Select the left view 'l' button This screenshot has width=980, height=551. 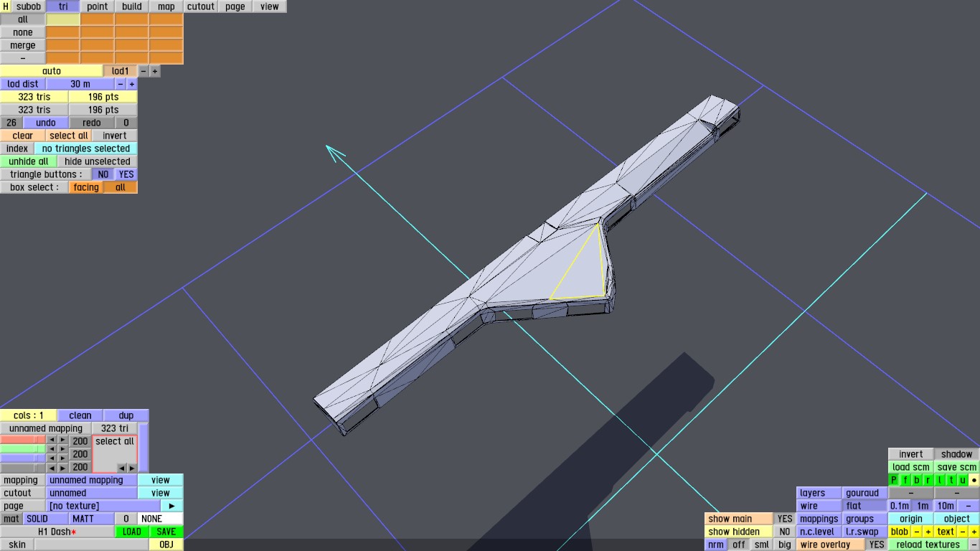pyautogui.click(x=940, y=480)
